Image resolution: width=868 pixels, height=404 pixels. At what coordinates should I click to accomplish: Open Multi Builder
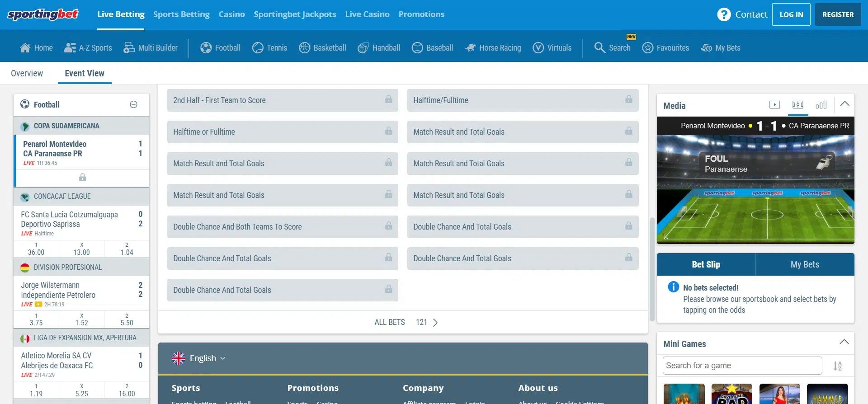point(151,47)
